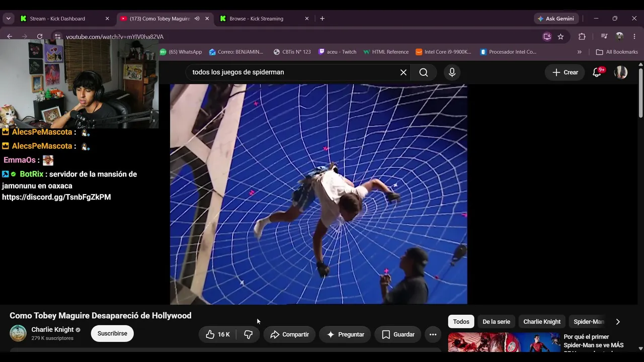Open YouTube notifications bell

597,72
